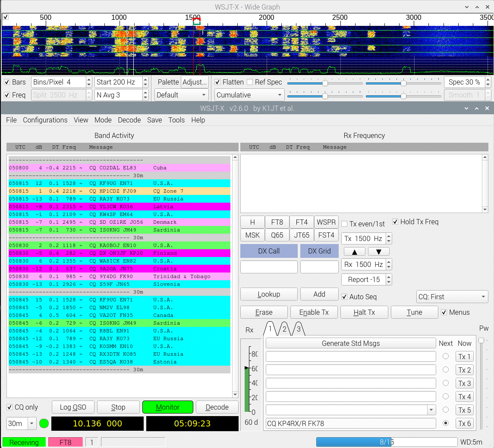Open the Save menu
The width and height of the screenshot is (494, 448).
pos(154,120)
